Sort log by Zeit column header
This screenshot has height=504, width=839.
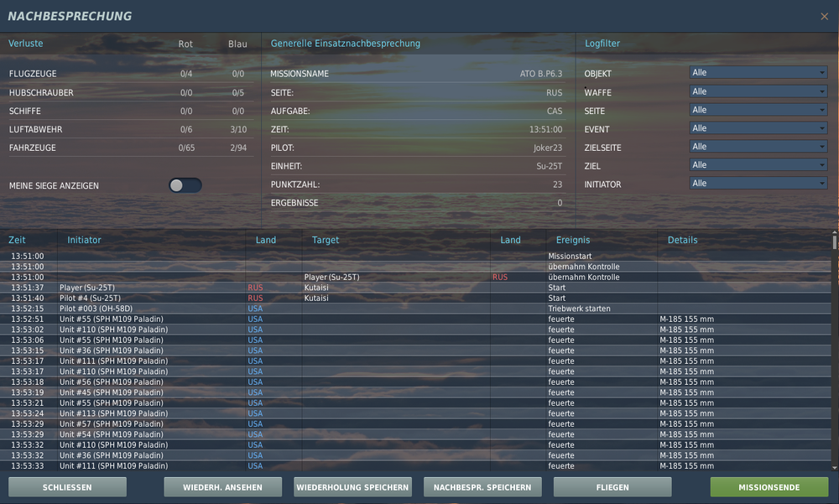pyautogui.click(x=18, y=240)
